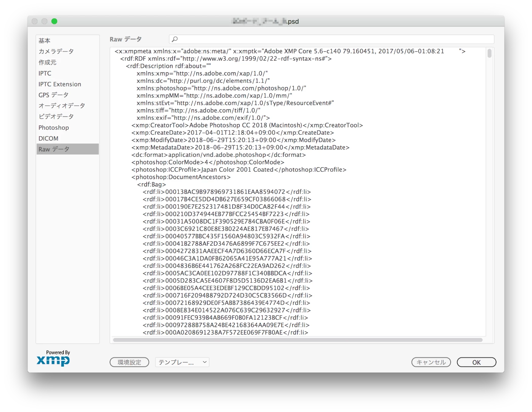Click the xmp:MetadataDate line
Screen dimensions: 532x412
tap(240, 148)
